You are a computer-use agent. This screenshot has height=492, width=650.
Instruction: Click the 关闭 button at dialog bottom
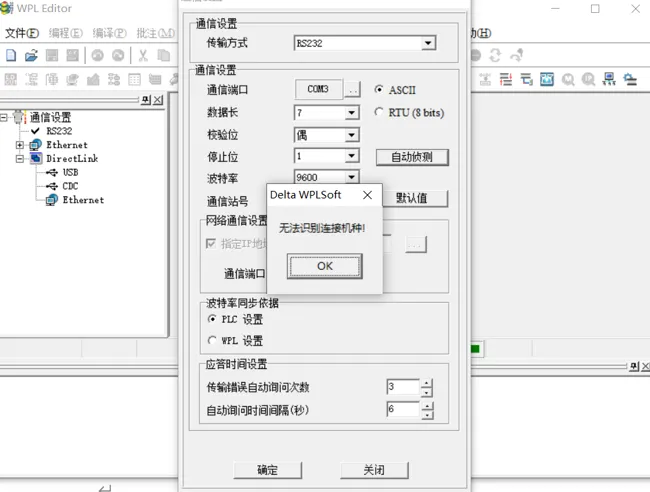click(x=374, y=470)
